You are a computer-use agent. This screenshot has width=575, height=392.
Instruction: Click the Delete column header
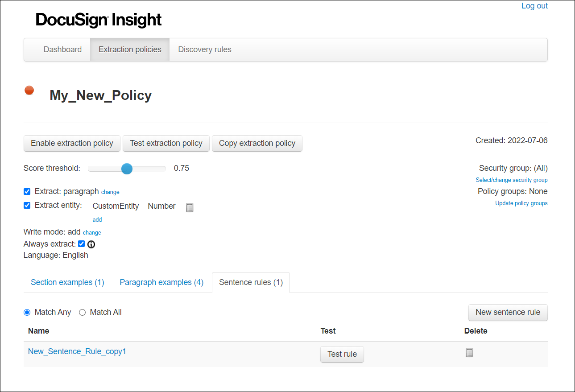476,331
